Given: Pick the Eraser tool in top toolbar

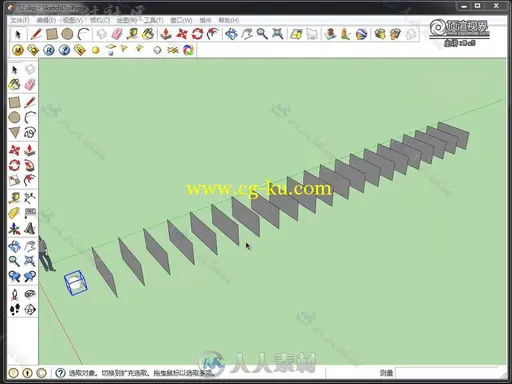Looking at the screenshot, I should pyautogui.click(x=117, y=34).
